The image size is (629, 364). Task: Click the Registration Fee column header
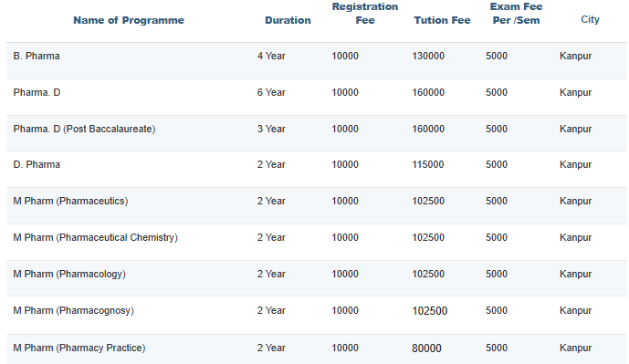point(365,14)
